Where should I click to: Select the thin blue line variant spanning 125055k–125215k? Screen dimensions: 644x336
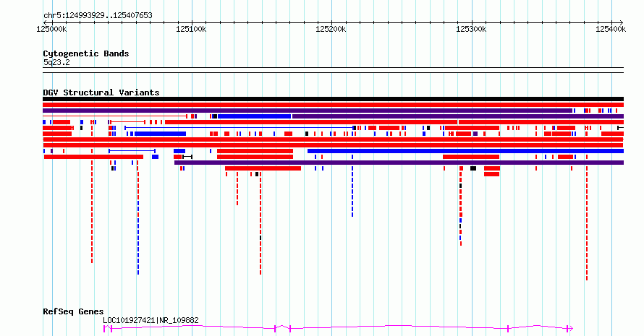click(x=240, y=128)
